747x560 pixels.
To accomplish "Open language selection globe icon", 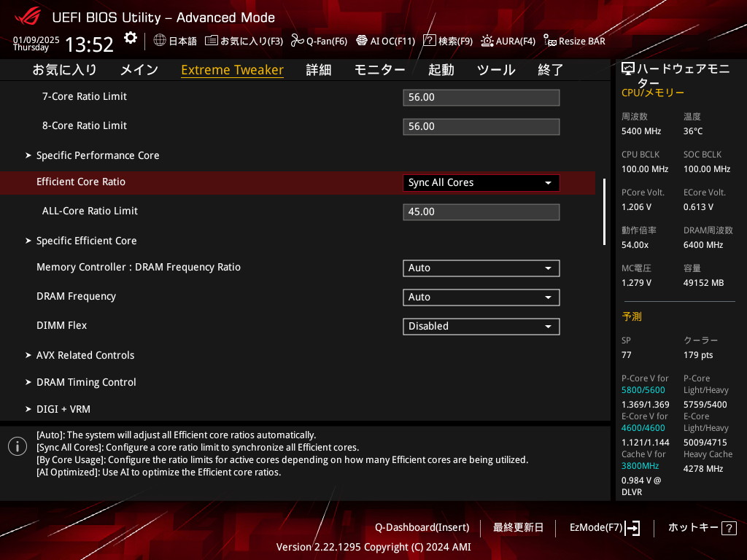I will tap(160, 41).
